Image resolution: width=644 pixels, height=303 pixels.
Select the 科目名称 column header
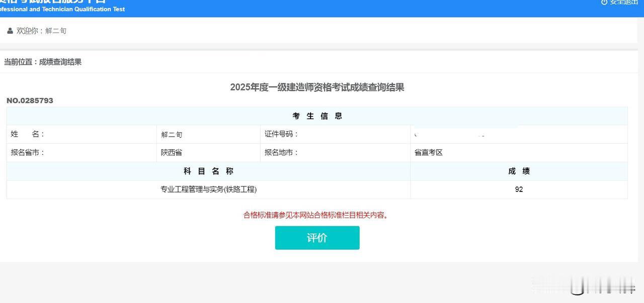click(x=207, y=171)
